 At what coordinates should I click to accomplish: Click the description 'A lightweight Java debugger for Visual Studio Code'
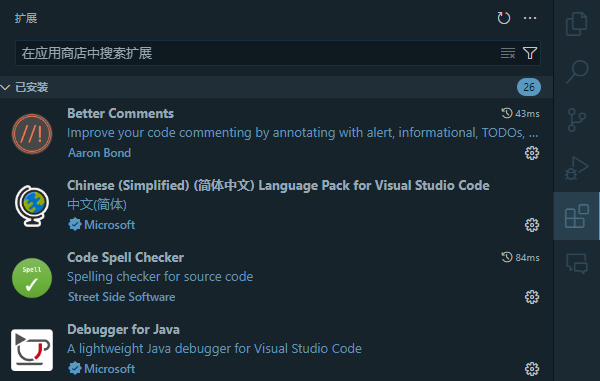click(x=214, y=348)
